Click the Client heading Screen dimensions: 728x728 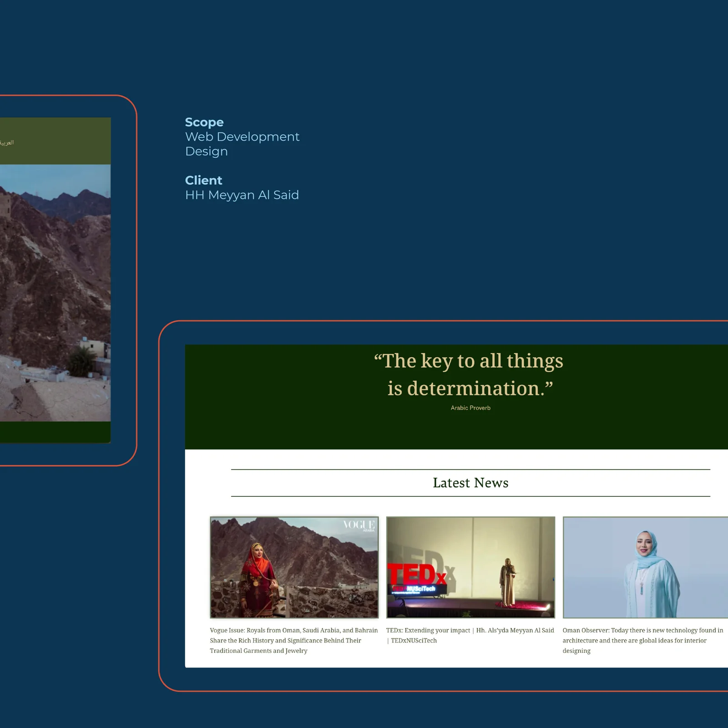(203, 181)
